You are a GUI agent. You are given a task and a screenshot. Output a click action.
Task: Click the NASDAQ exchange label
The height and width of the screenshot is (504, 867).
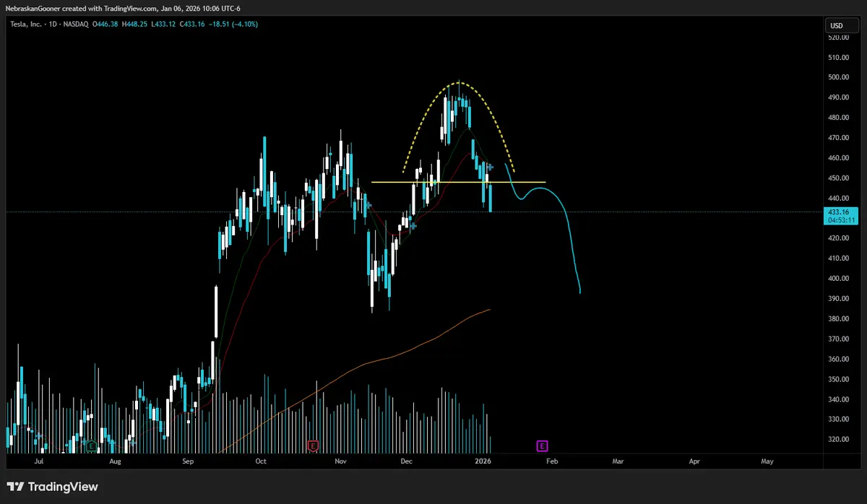(77, 24)
